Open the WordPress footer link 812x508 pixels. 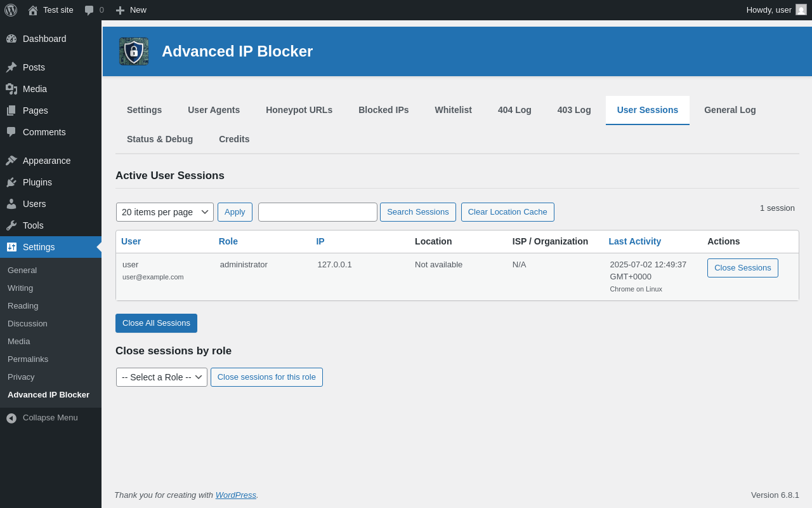[236, 495]
